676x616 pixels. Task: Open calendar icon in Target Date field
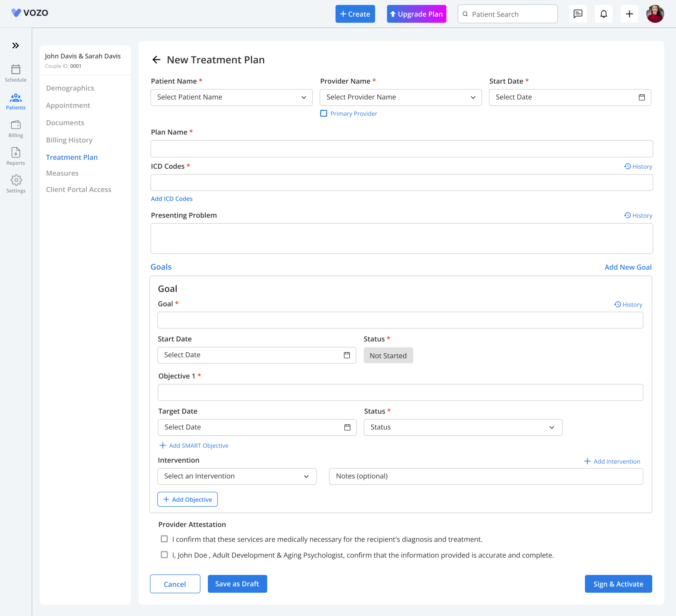tap(347, 427)
